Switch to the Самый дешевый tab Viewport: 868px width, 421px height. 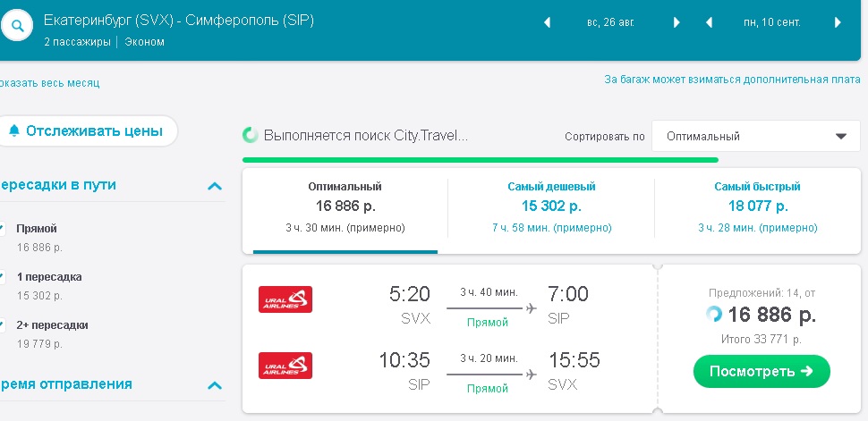[x=551, y=207]
